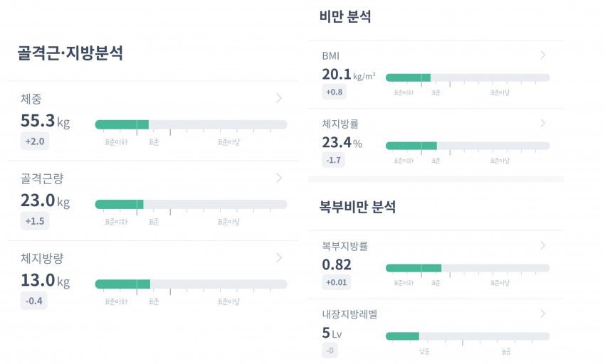Open the BMI detail chevron
Image resolution: width=605 pixels, height=364 pixels.
click(542, 55)
